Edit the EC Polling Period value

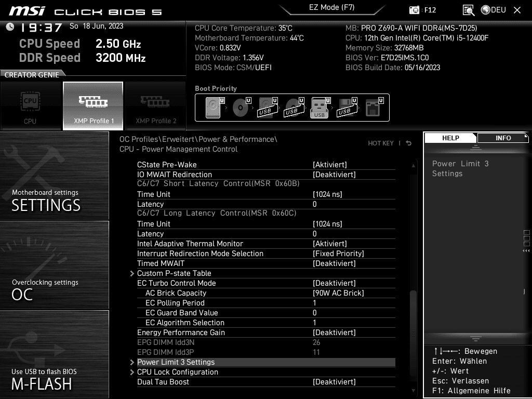[x=314, y=303]
